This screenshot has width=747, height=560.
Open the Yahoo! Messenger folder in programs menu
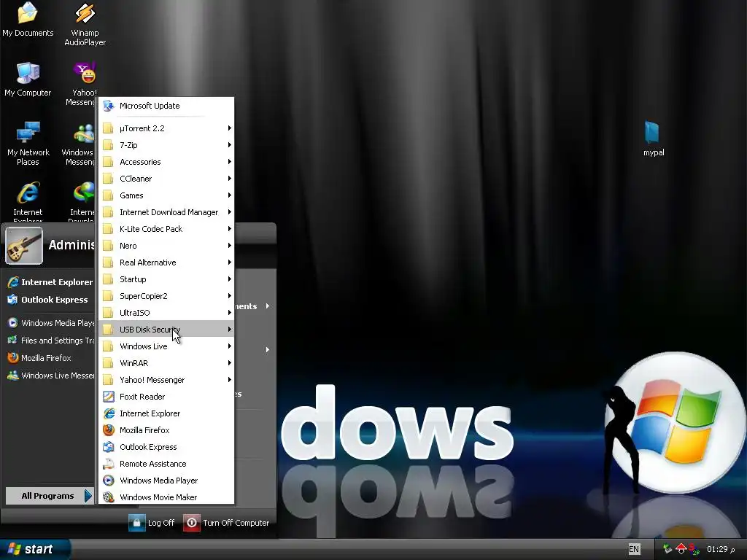(166, 380)
